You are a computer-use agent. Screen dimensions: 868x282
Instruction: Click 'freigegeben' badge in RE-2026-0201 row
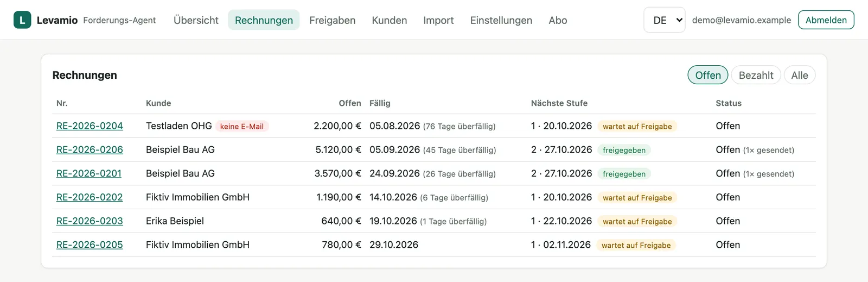coord(624,174)
